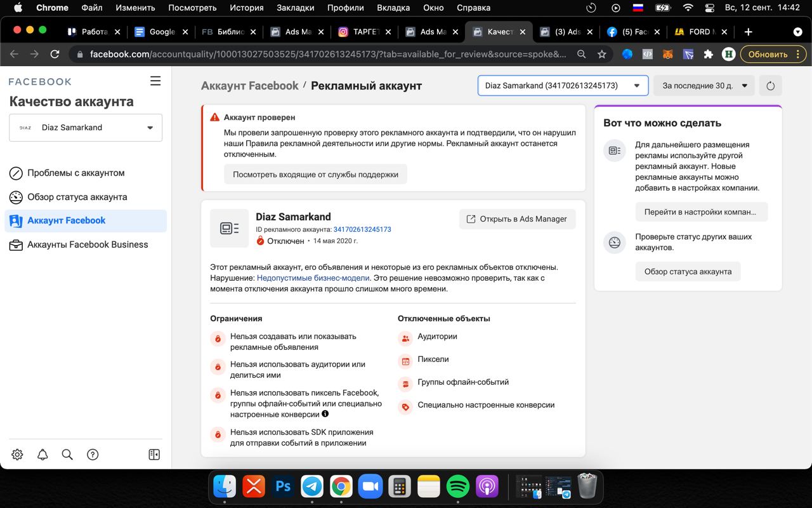
Task: Open the Chrome tab search dropdown arrow
Action: (x=797, y=32)
